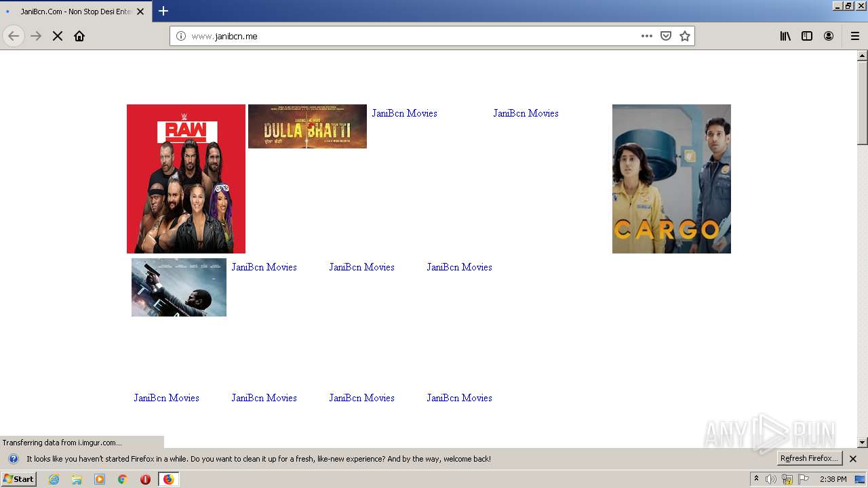The image size is (868, 488).
Task: Follow first JaniBcn Movies link in last row
Action: (166, 398)
